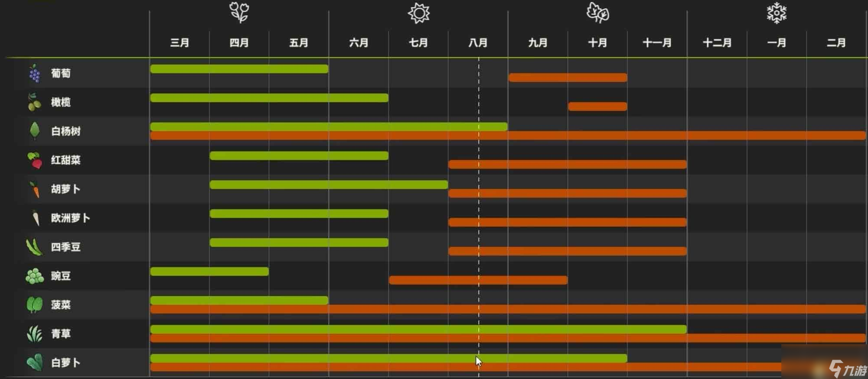Screen dimensions: 868x379
Task: Click the grass green planting bar
Action: pyautogui.click(x=418, y=329)
